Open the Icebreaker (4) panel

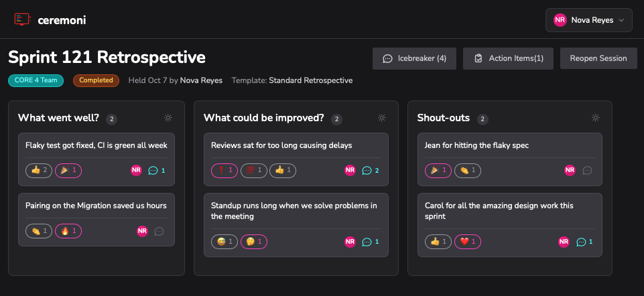click(x=414, y=58)
